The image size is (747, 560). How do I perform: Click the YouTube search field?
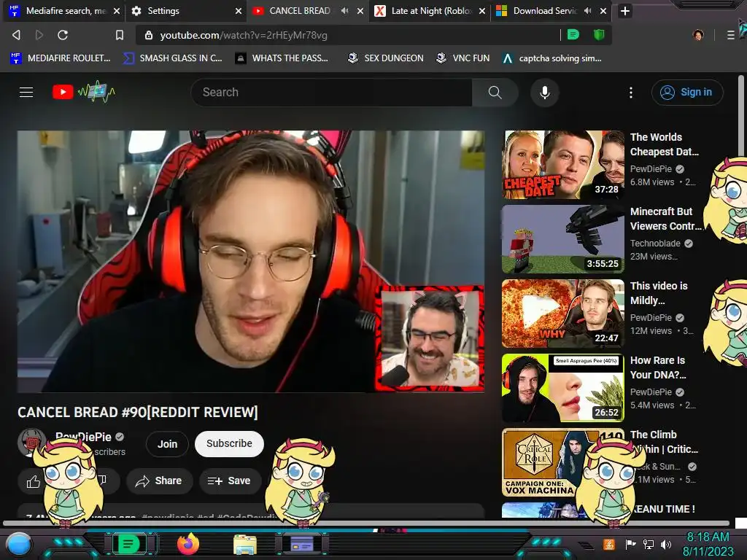tap(332, 93)
